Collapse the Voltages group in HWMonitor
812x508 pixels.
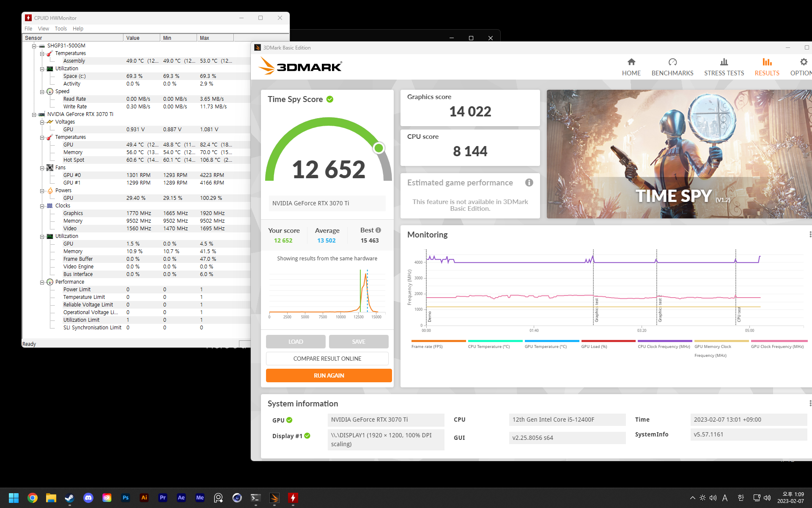42,122
